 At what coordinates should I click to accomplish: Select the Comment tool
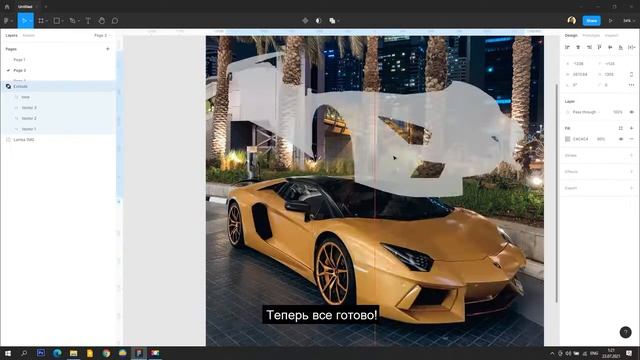pos(115,20)
